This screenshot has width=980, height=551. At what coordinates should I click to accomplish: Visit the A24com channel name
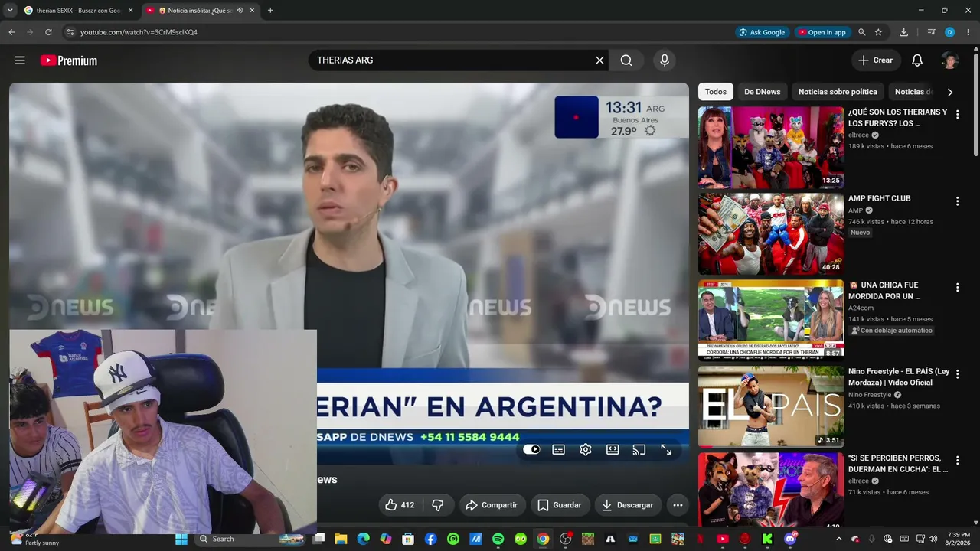click(x=862, y=308)
